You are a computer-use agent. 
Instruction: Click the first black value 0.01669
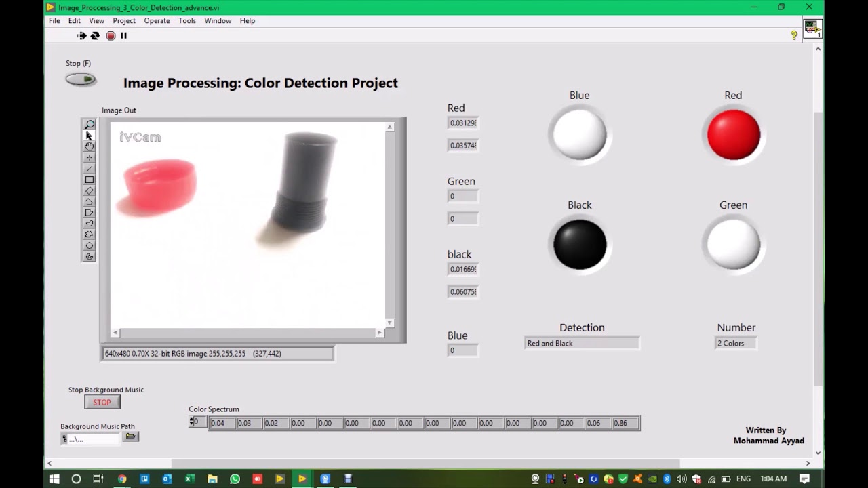tap(463, 269)
